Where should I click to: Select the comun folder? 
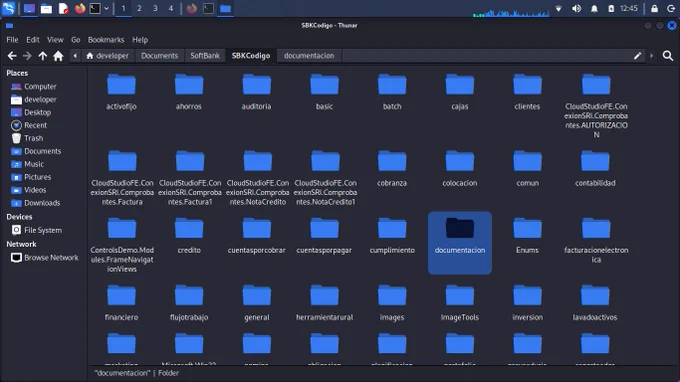(x=527, y=169)
